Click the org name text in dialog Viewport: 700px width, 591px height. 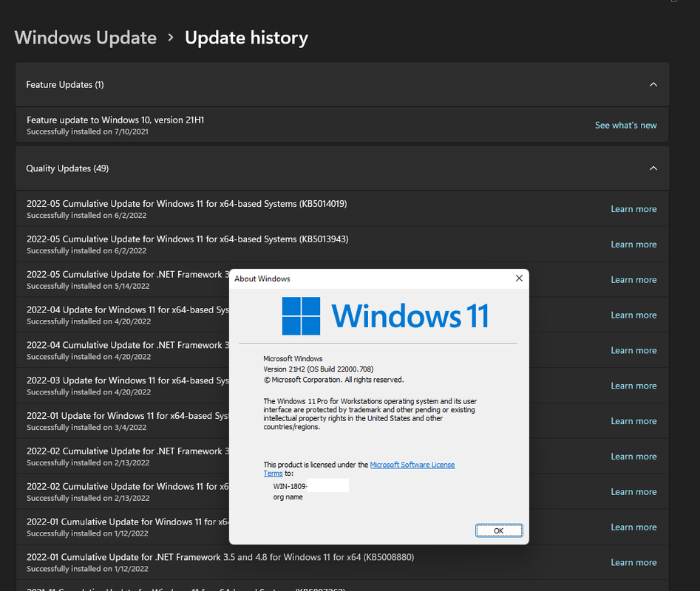pyautogui.click(x=288, y=497)
